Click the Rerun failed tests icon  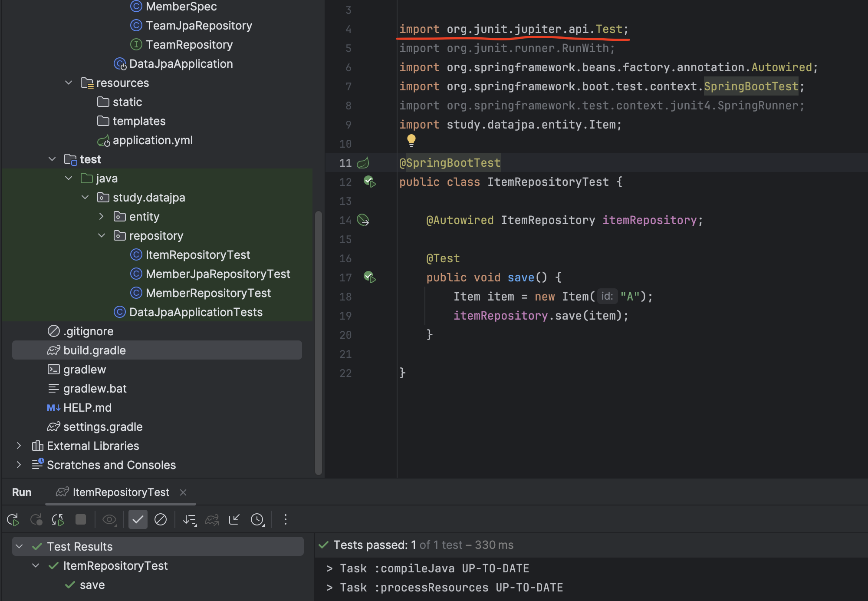pos(36,520)
